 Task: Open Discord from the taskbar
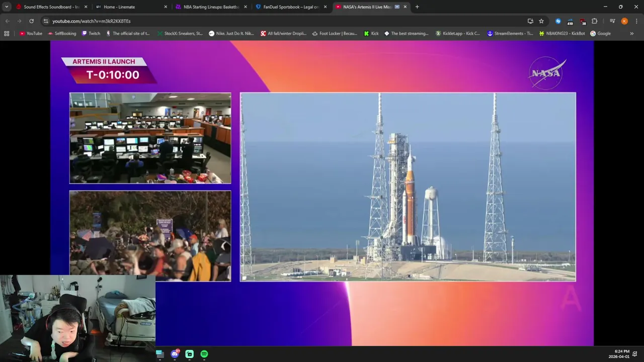[175, 354]
